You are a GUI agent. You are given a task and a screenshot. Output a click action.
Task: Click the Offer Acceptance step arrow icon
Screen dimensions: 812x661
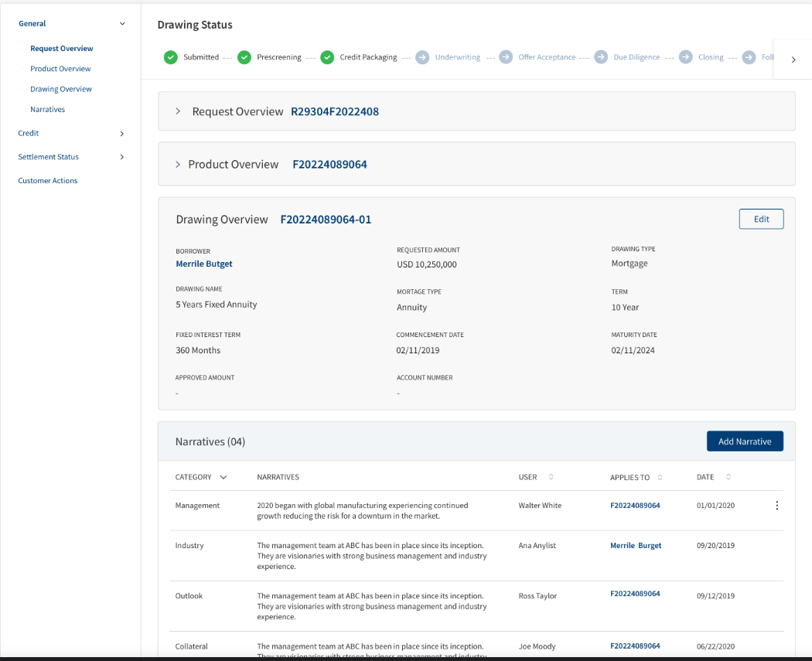click(x=506, y=57)
